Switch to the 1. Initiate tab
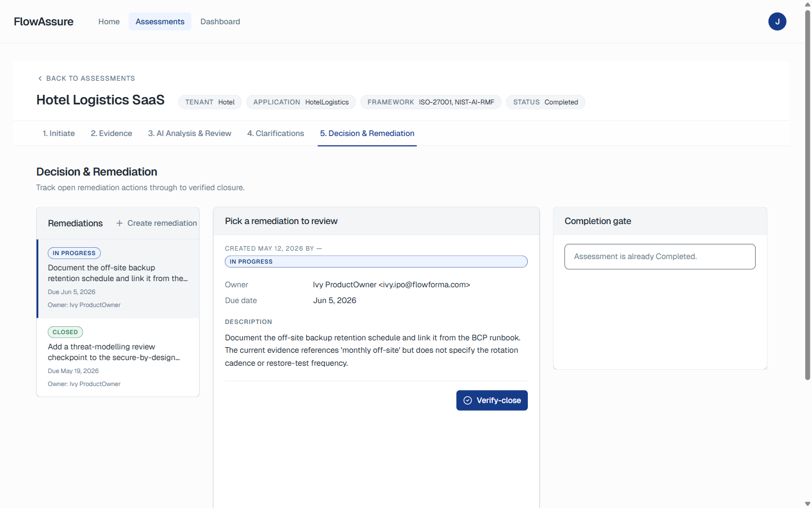Image resolution: width=812 pixels, height=508 pixels. tap(59, 133)
